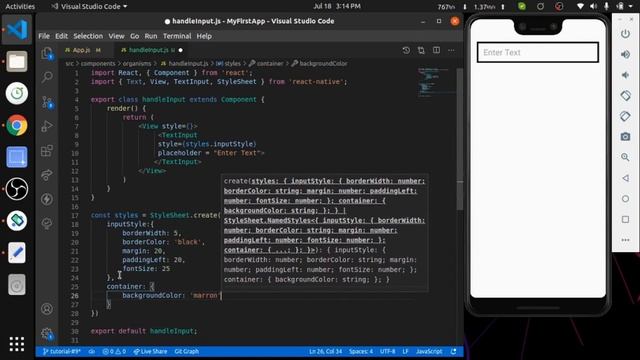Open the Accounts icon in activity bar
The image size is (640, 360).
click(x=47, y=309)
